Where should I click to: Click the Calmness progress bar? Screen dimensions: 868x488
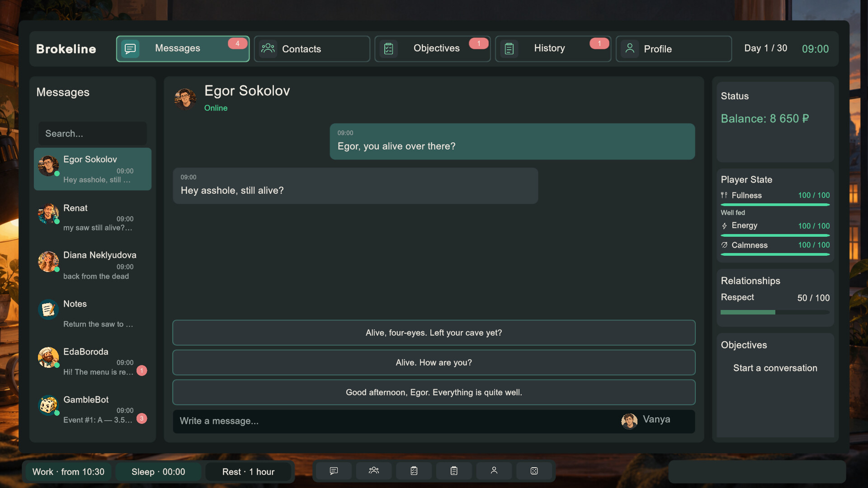click(x=775, y=254)
